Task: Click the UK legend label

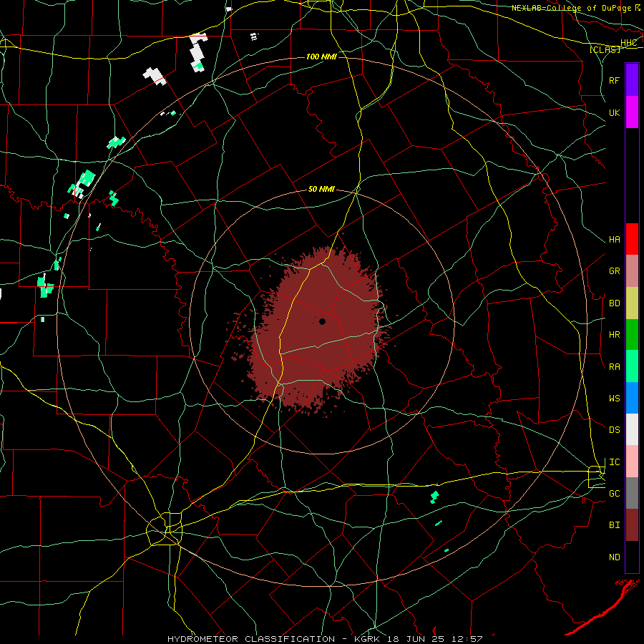Action: point(614,112)
